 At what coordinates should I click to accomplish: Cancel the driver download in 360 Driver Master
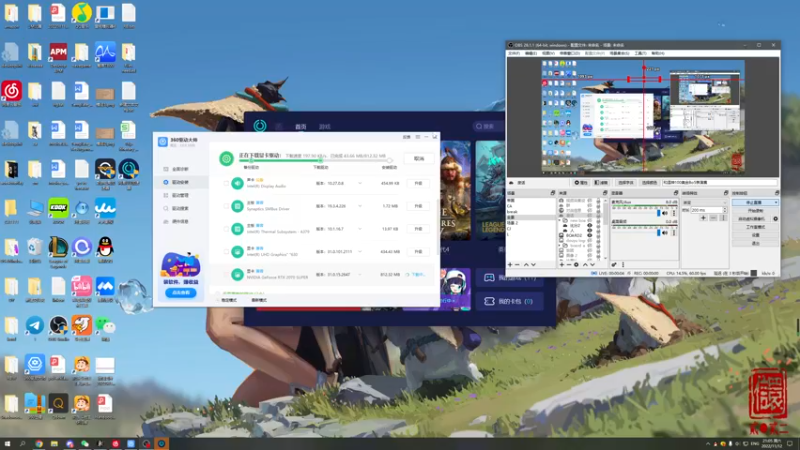pyautogui.click(x=419, y=158)
